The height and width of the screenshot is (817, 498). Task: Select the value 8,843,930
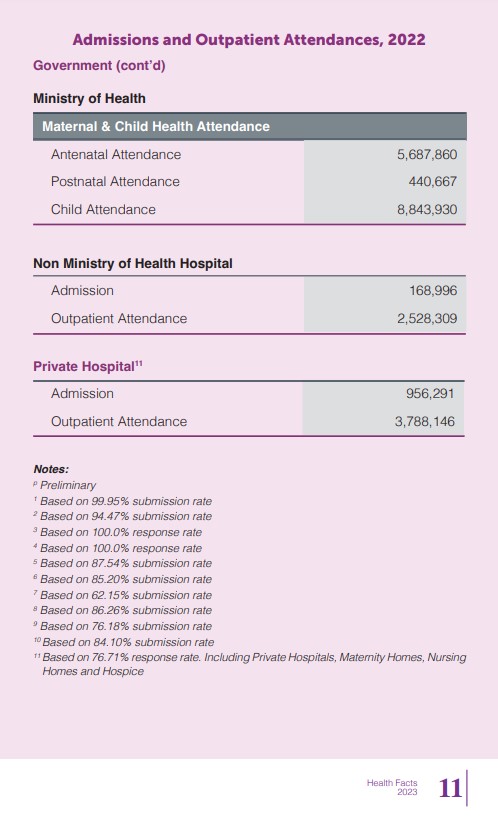(427, 209)
